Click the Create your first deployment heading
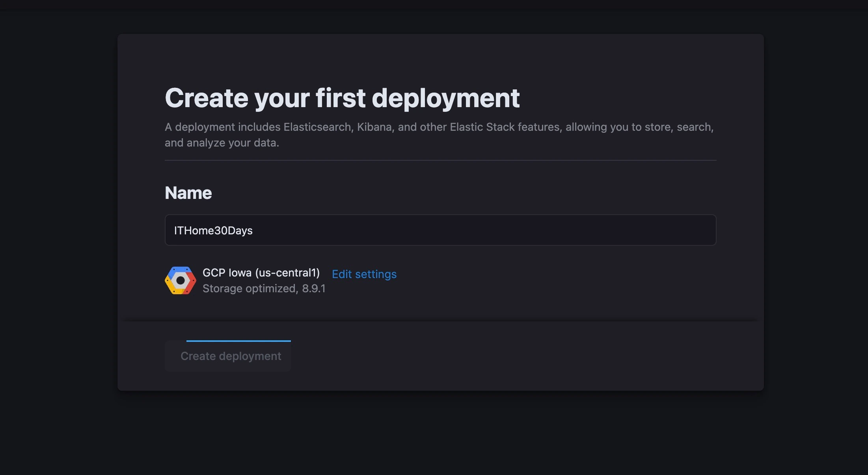Screen dimensions: 868x475 [342, 98]
